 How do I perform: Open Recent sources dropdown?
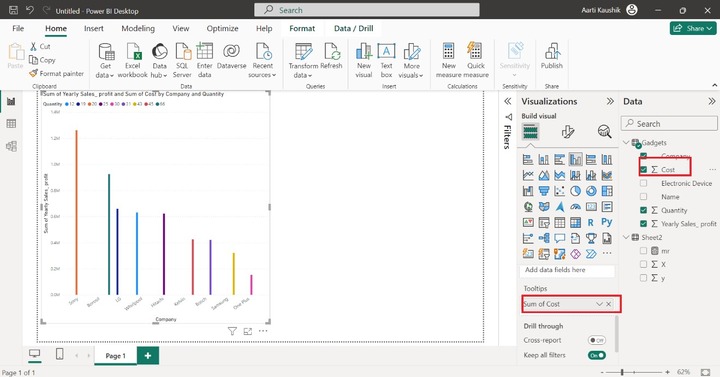(262, 60)
